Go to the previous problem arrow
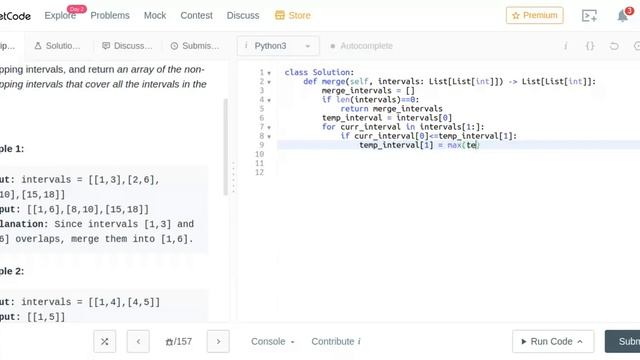 pyautogui.click(x=138, y=341)
